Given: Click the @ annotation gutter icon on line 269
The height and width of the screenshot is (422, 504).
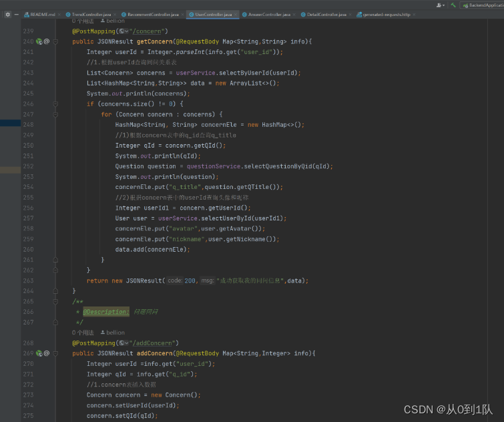Looking at the screenshot, I should pos(47,353).
